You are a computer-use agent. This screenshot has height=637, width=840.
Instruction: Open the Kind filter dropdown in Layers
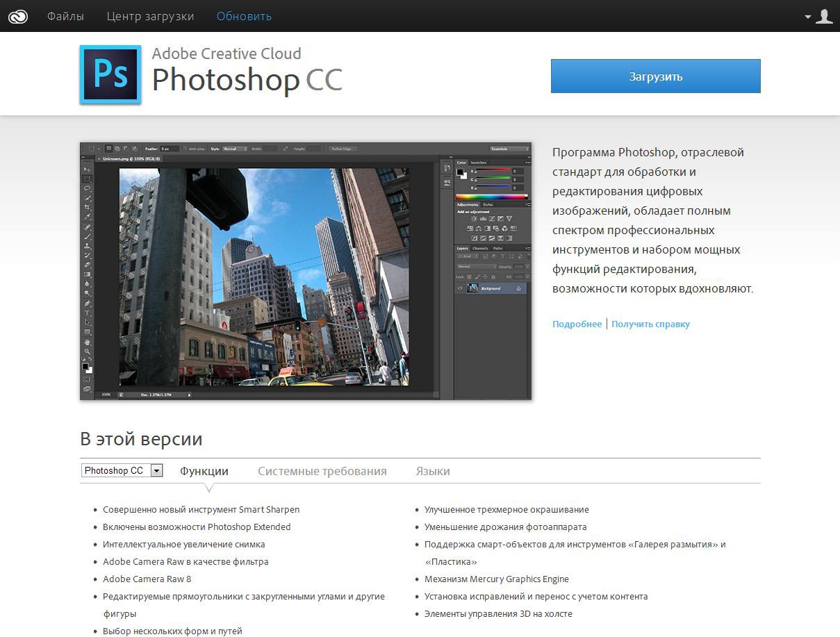(468, 256)
